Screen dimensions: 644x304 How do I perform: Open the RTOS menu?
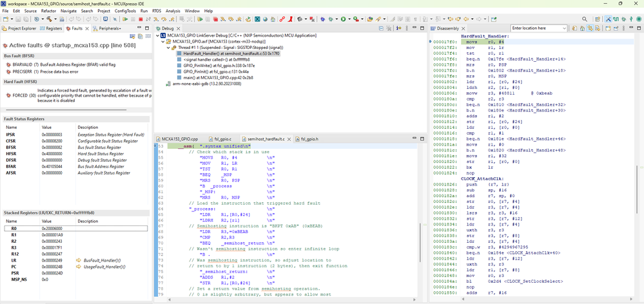pyautogui.click(x=157, y=11)
